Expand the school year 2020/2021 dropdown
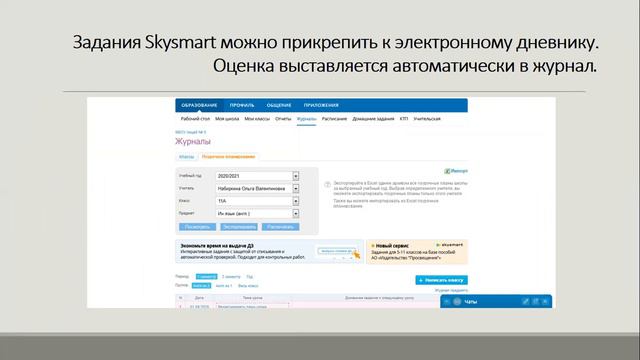This screenshot has height=360, width=640. [x=296, y=176]
